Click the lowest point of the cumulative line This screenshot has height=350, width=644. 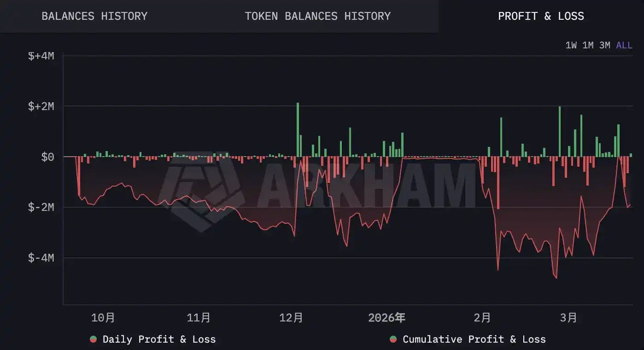tap(556, 278)
